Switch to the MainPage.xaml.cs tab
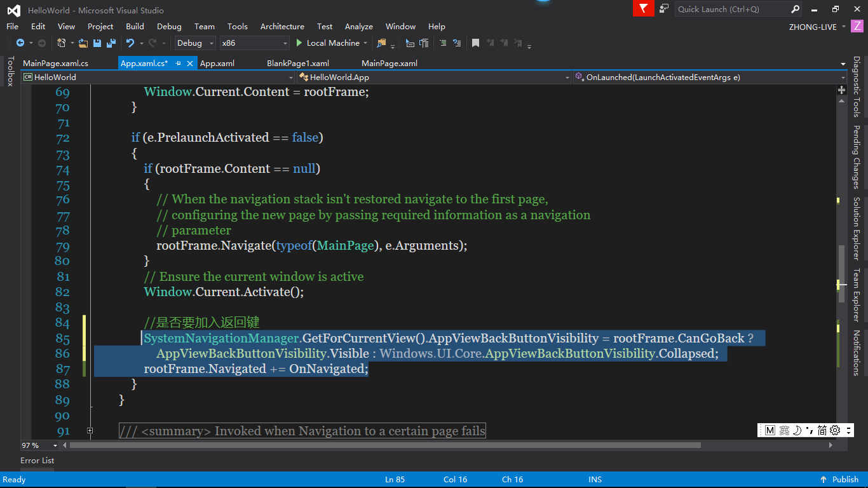The width and height of the screenshot is (868, 488). point(55,64)
